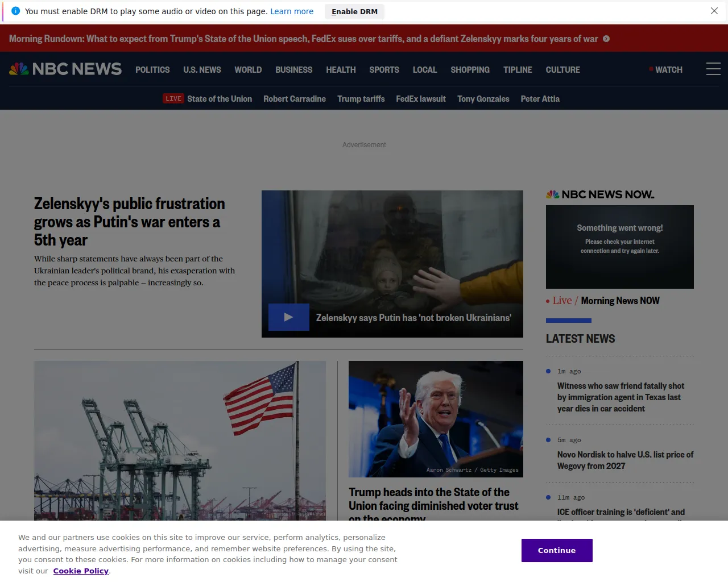728x582 pixels.
Task: Click the Enable DRM button
Action: pyautogui.click(x=354, y=11)
